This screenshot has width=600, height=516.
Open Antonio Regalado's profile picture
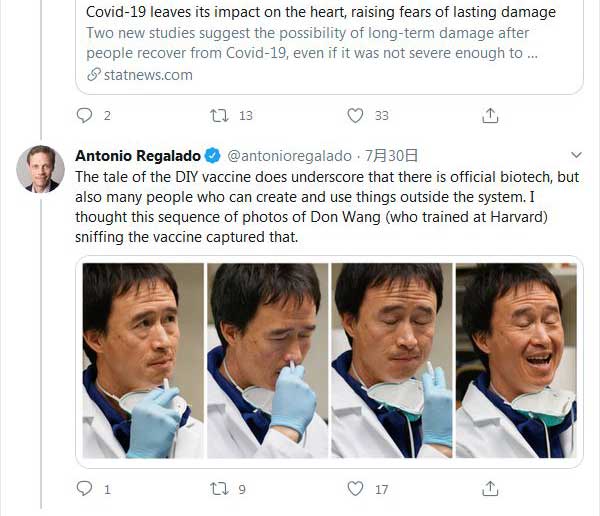(40, 169)
